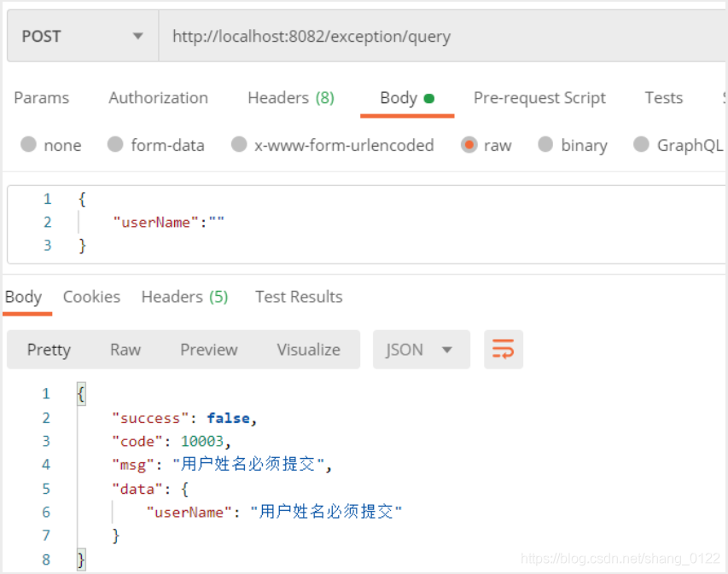
Task: Open the Authorization tab
Action: pos(159,98)
